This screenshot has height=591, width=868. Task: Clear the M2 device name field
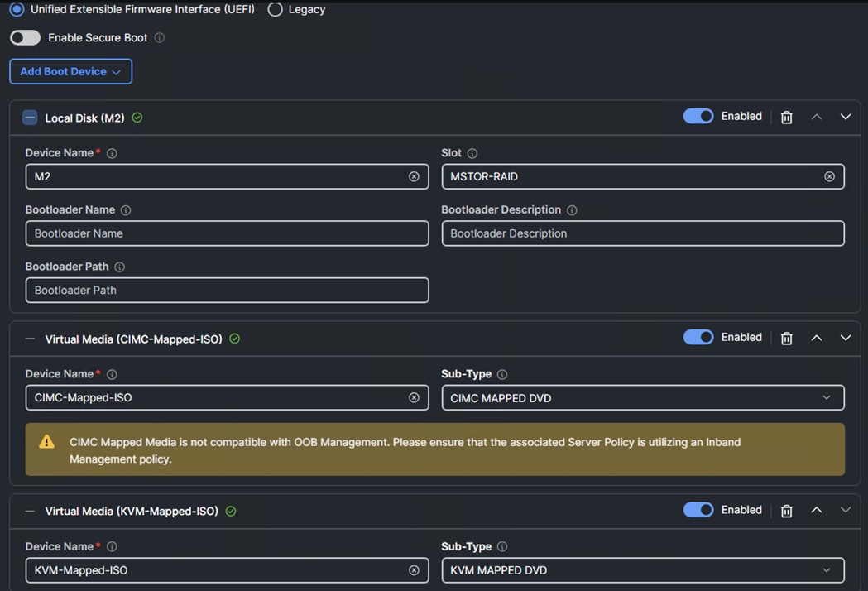click(x=414, y=176)
